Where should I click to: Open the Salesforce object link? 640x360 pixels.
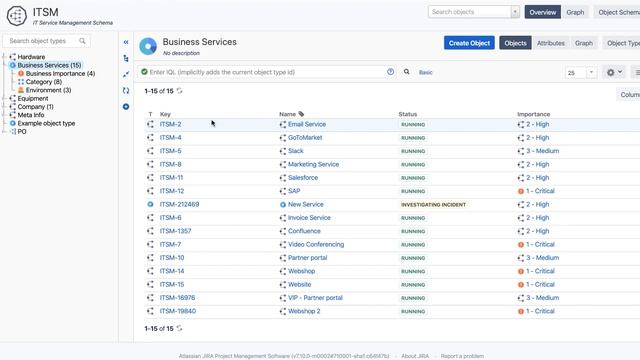tap(302, 178)
